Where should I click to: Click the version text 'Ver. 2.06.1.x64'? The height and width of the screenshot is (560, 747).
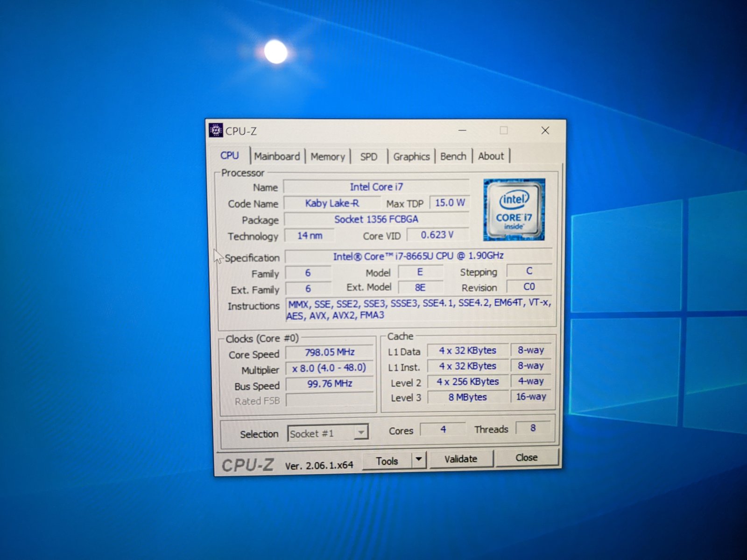click(x=319, y=465)
